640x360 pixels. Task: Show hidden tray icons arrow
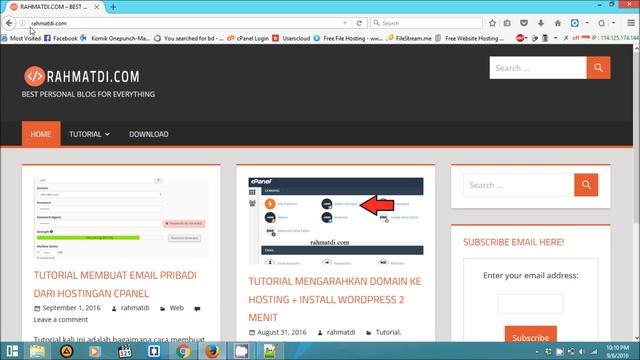pyautogui.click(x=537, y=351)
